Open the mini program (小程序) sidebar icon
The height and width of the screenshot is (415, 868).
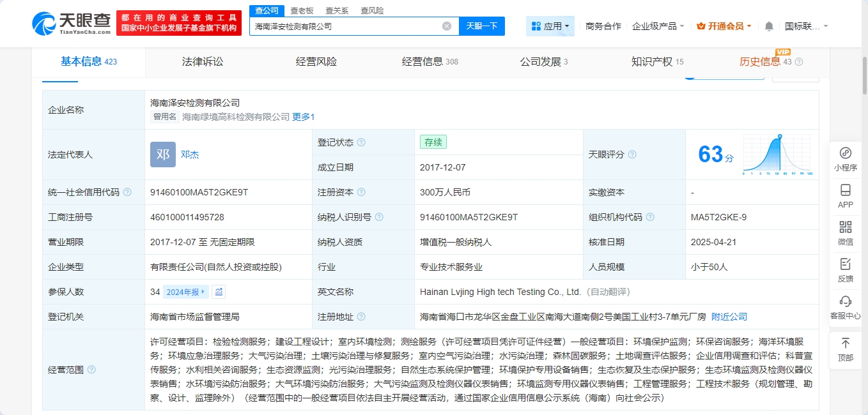point(845,159)
